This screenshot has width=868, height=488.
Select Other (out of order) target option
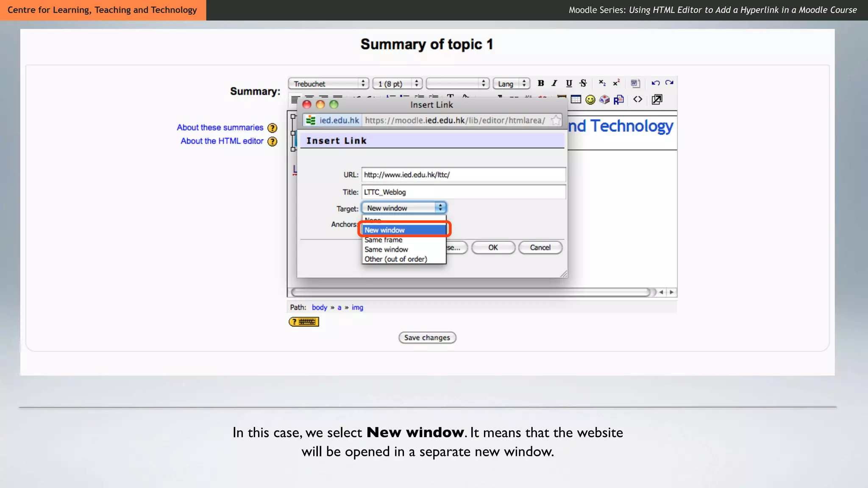tap(404, 259)
